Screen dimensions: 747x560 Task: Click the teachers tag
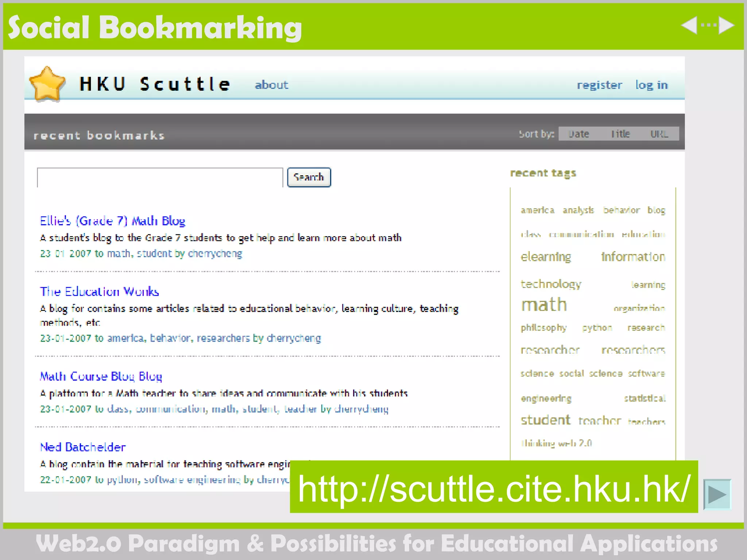[x=647, y=422]
